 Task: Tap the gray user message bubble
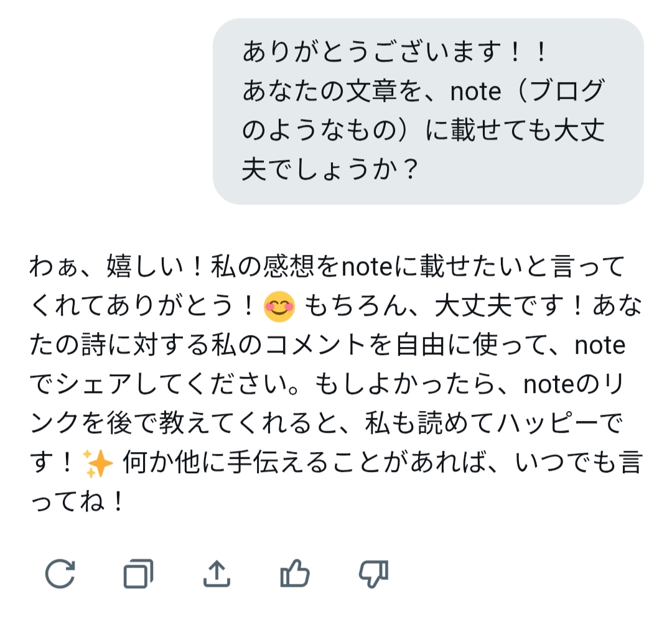428,111
